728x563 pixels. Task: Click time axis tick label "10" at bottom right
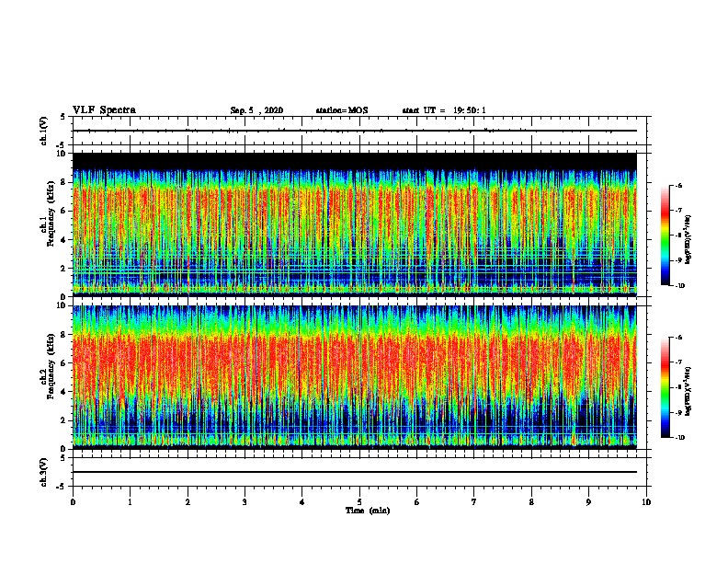646,502
